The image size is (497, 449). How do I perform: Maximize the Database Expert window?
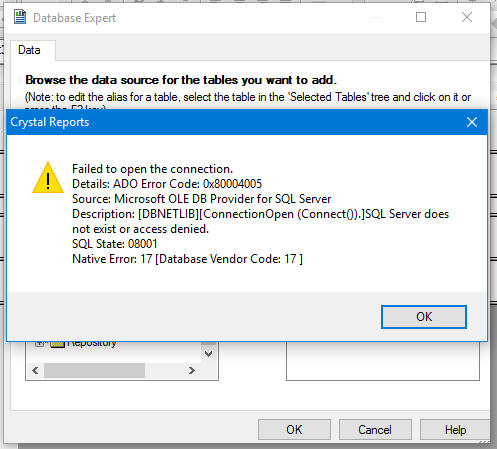click(421, 17)
